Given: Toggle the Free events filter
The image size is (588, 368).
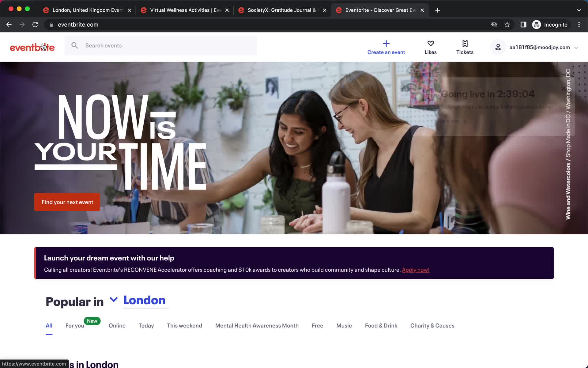Looking at the screenshot, I should pos(317,325).
